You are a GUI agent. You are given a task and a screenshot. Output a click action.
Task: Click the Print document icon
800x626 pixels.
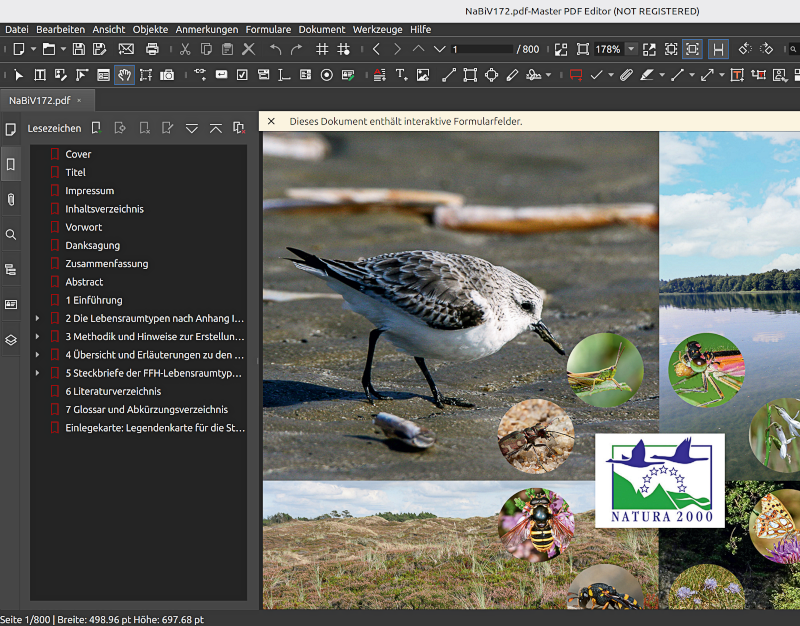[x=152, y=47]
